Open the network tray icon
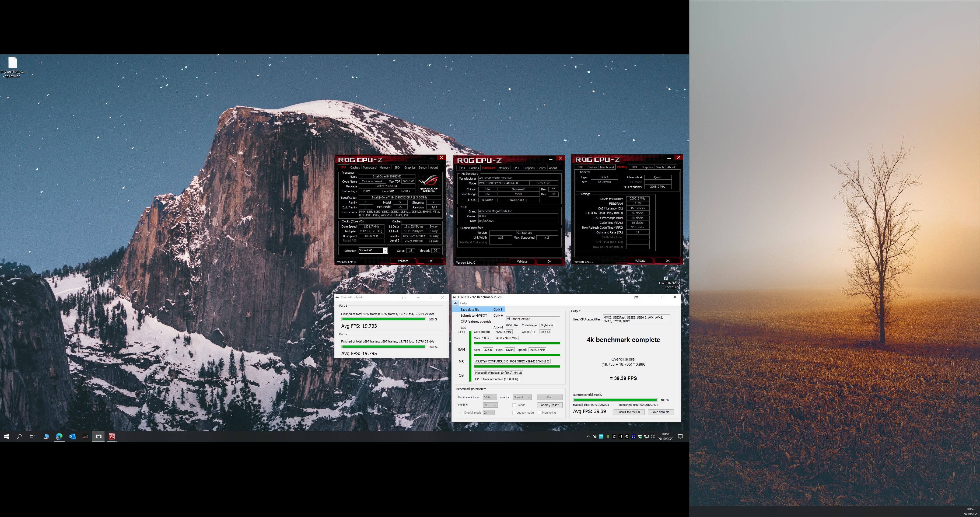Screen dimensions: 980x517 coord(646,436)
